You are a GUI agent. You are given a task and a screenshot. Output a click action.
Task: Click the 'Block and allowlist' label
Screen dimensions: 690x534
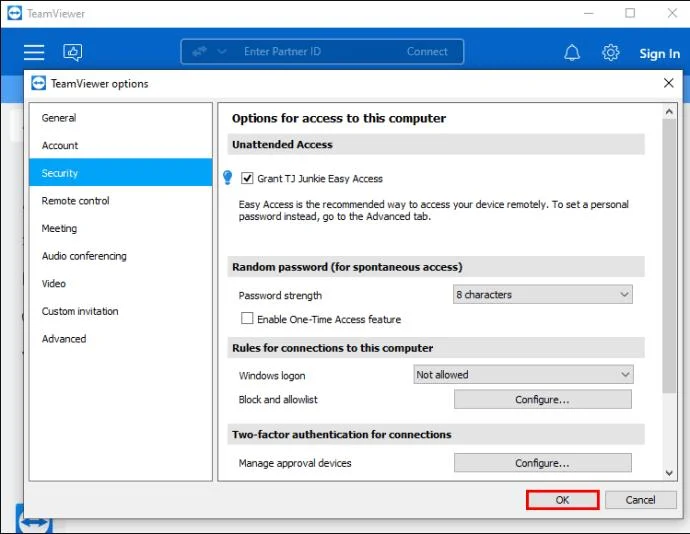click(278, 399)
